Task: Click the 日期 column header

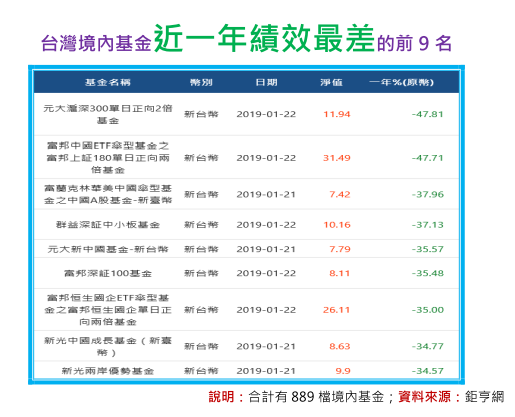Action: 266,82
